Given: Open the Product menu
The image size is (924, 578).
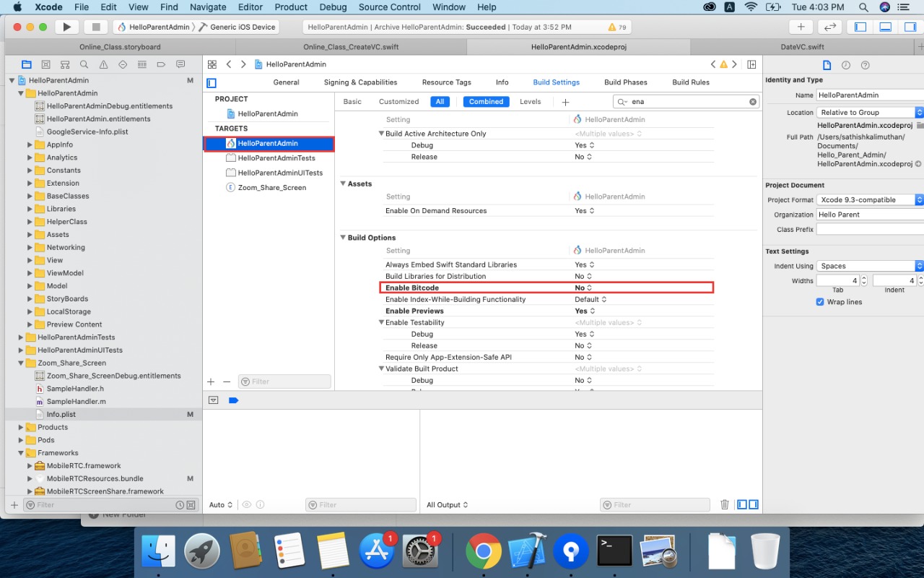Looking at the screenshot, I should point(291,7).
